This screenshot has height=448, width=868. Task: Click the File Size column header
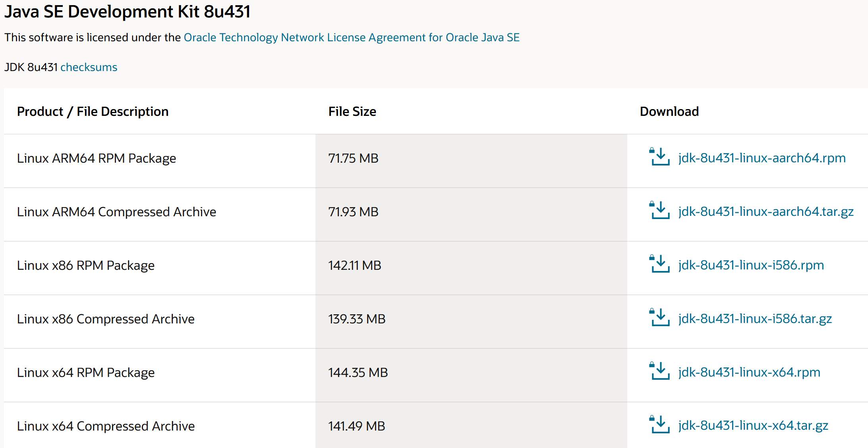click(x=352, y=112)
